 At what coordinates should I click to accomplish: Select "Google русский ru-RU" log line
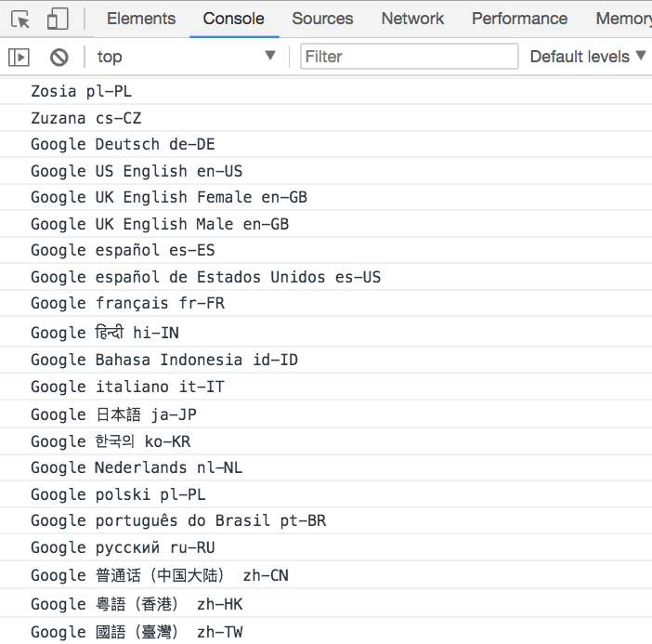[x=326, y=547]
